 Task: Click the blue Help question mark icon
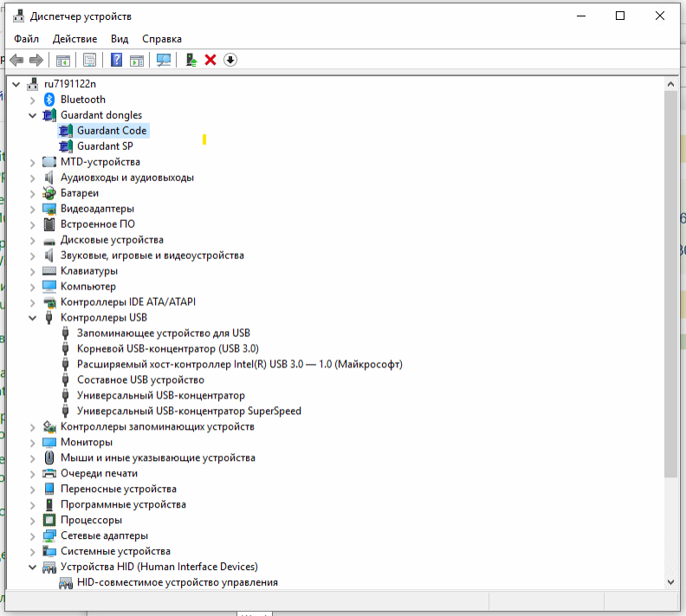click(x=117, y=60)
